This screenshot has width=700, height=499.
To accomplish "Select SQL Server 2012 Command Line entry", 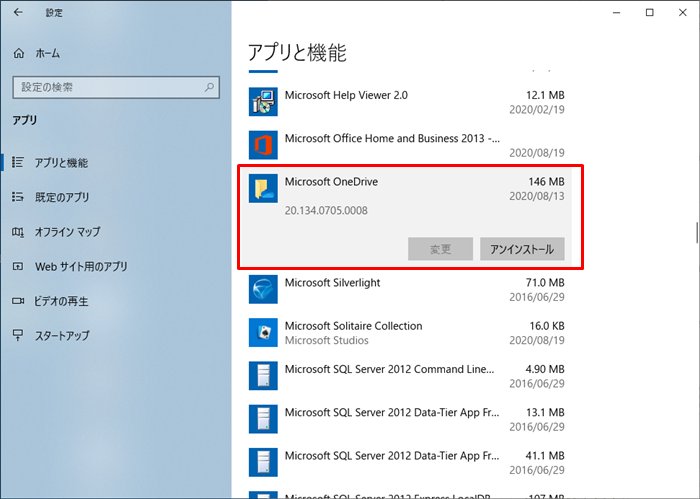I will pos(406,376).
